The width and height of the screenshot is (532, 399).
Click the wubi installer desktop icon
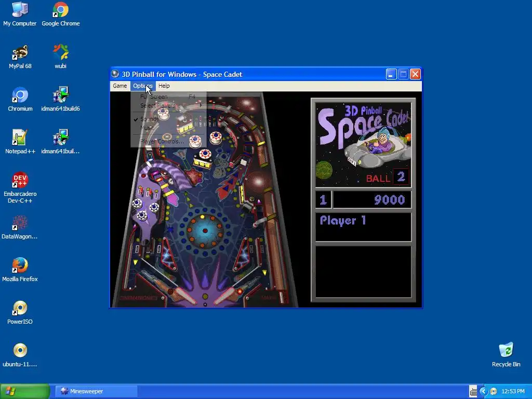(x=61, y=57)
